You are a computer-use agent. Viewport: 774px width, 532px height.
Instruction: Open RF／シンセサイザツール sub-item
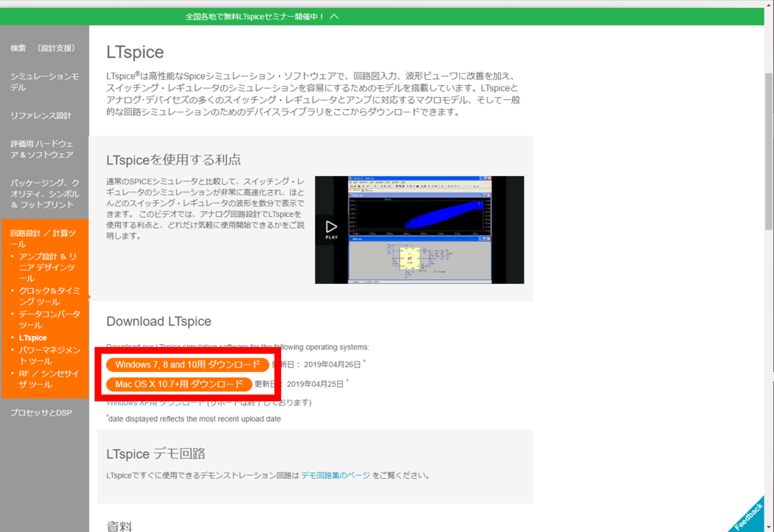[50, 379]
